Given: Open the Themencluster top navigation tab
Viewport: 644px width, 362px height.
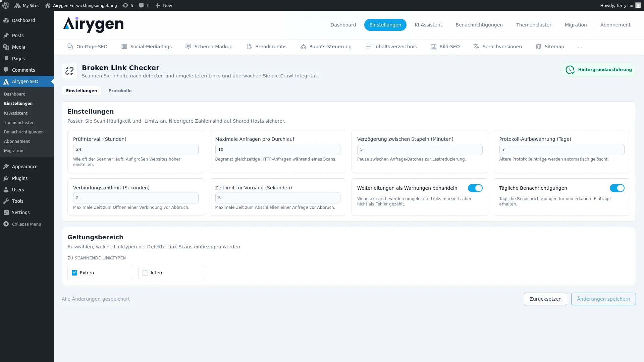Looking at the screenshot, I should [534, 25].
